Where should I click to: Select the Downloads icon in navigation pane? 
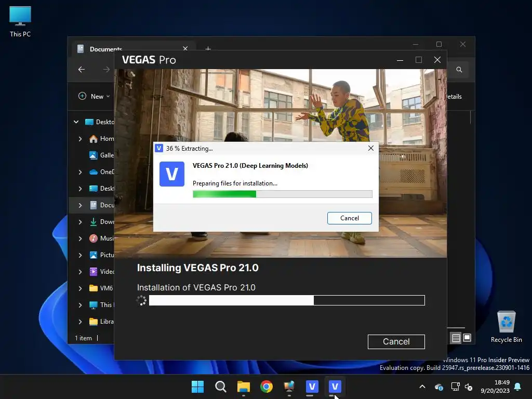(x=94, y=221)
